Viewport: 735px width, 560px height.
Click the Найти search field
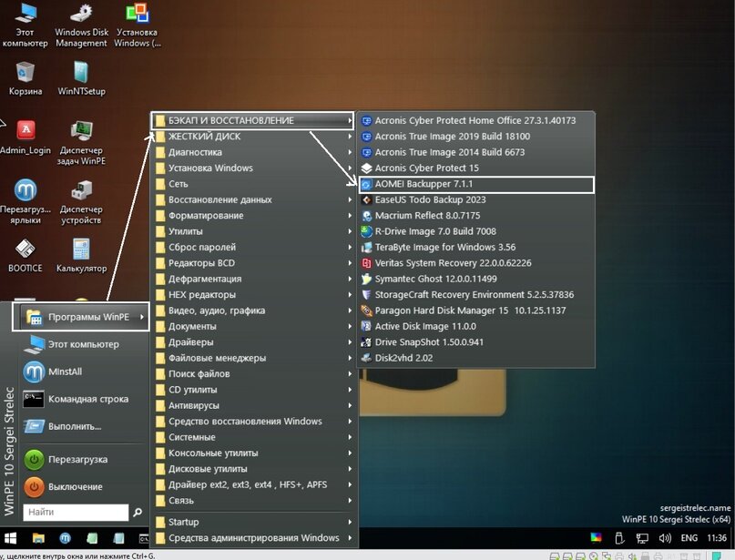click(76, 513)
